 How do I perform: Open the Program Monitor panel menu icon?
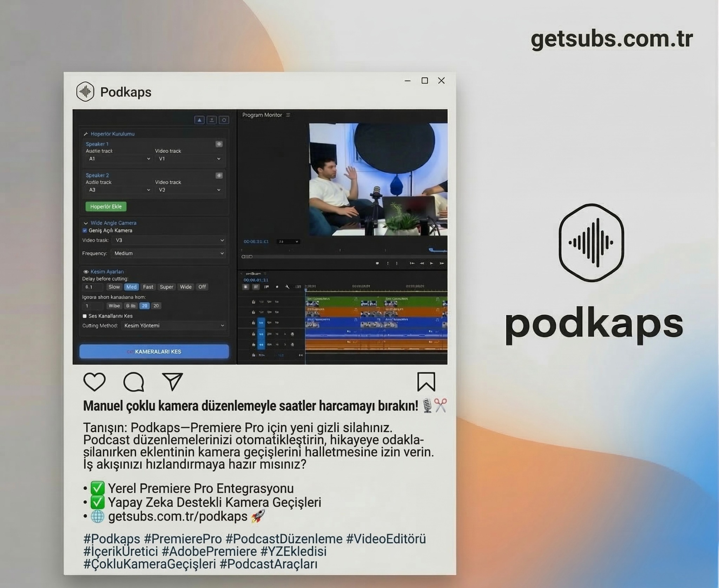(x=288, y=115)
